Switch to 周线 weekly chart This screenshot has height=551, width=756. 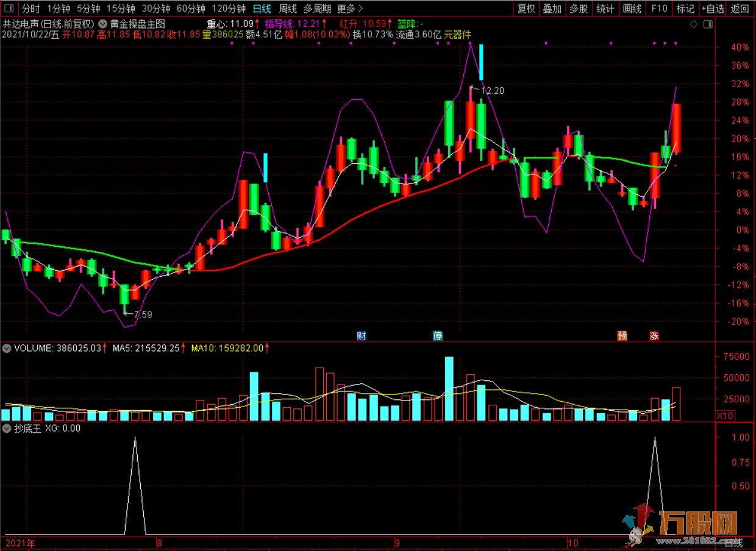pos(288,9)
